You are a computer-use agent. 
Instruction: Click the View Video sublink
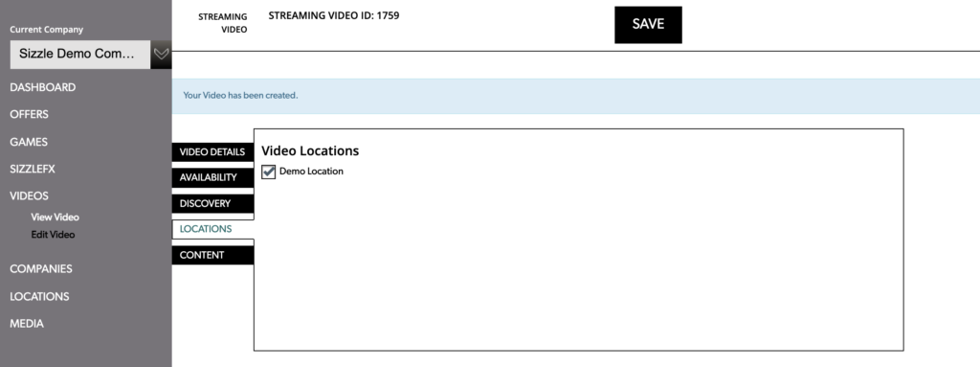(55, 218)
